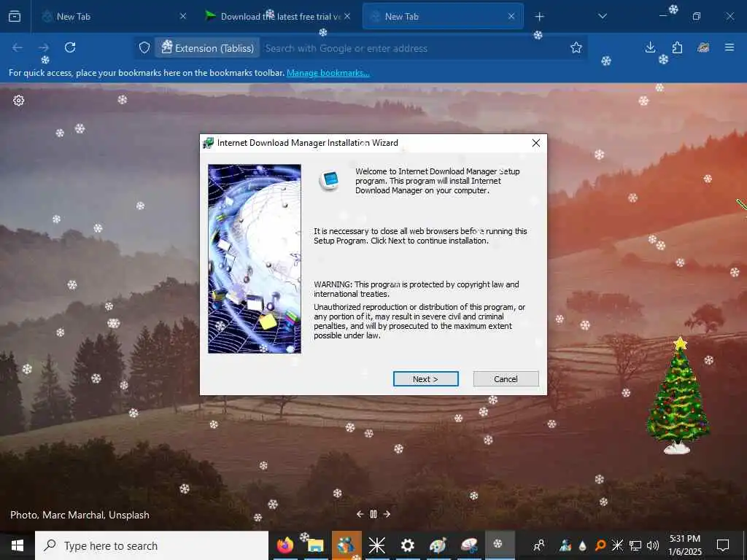747x560 pixels.
Task: Open tracking protection shield icon
Action: pyautogui.click(x=144, y=48)
